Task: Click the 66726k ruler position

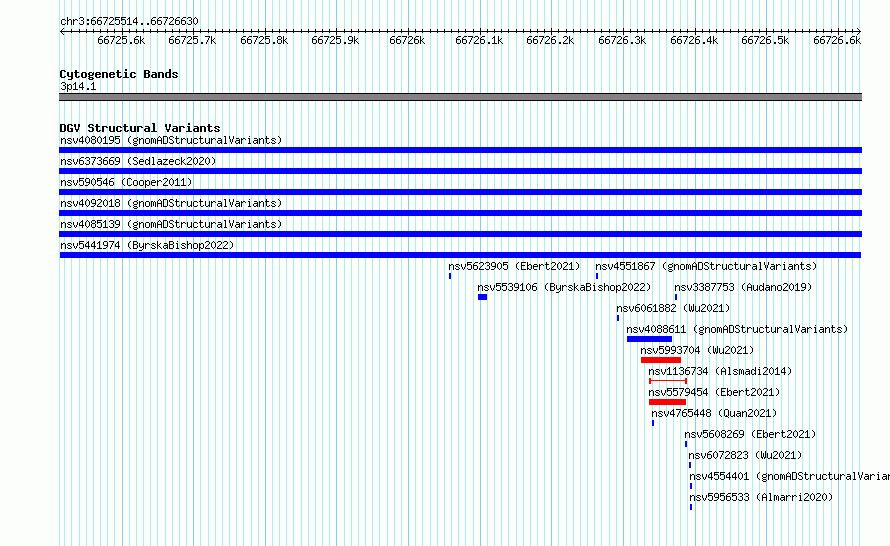Action: tap(407, 40)
